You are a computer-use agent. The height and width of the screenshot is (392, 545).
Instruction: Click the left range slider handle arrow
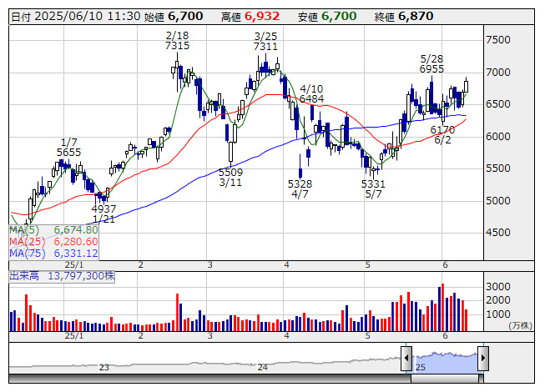[406, 358]
